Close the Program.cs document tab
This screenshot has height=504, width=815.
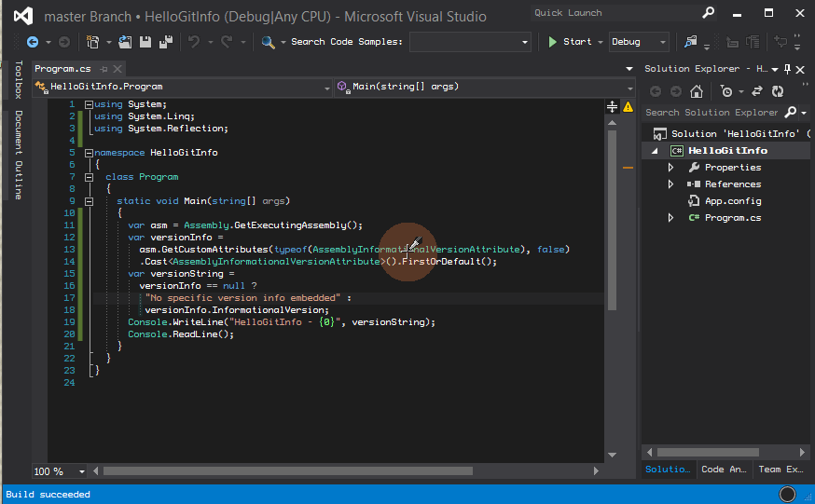[x=117, y=69]
